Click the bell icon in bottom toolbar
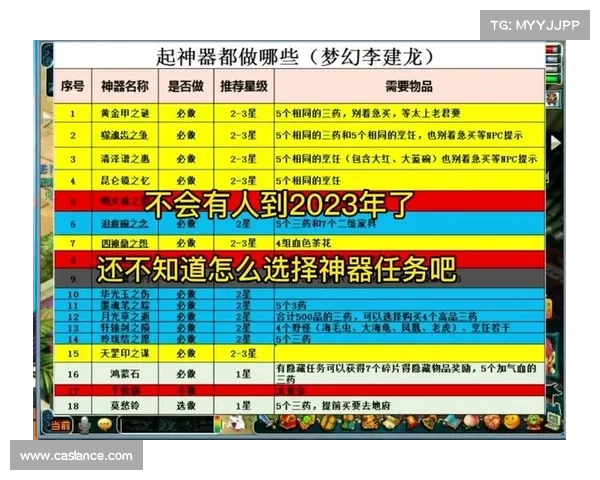This screenshot has height=480, width=600. pos(429,423)
